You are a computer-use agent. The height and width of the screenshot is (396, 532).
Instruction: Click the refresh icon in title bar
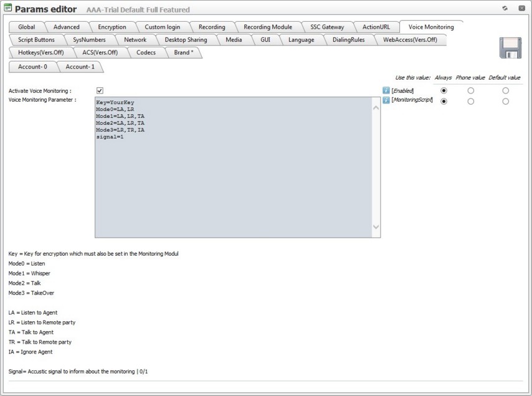tap(505, 9)
